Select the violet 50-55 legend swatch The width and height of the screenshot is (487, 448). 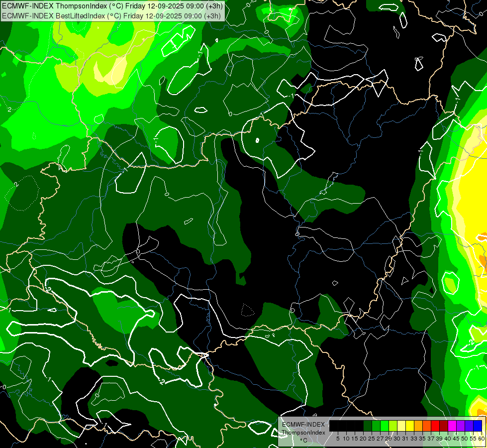469,426
